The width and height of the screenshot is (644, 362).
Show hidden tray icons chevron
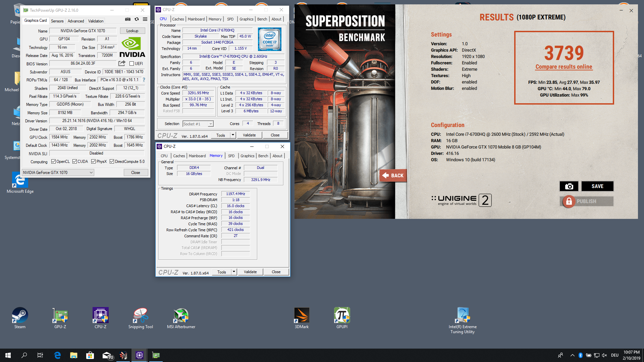[x=572, y=355]
